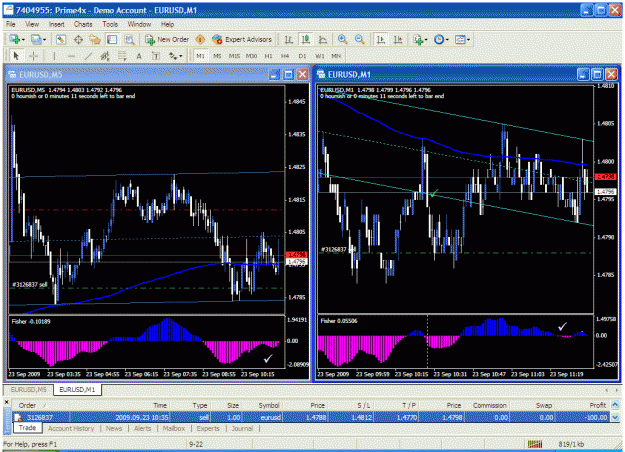625x452 pixels.
Task: Open the Experts terminal tab
Action: pyautogui.click(x=208, y=428)
